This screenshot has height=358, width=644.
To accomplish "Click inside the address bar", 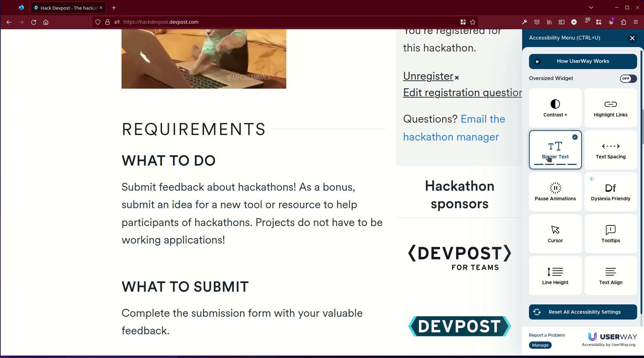I will [x=240, y=22].
